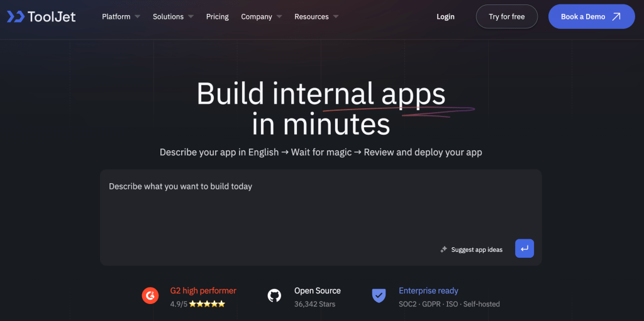This screenshot has height=321, width=644.
Task: Click the Try for free button
Action: point(506,17)
